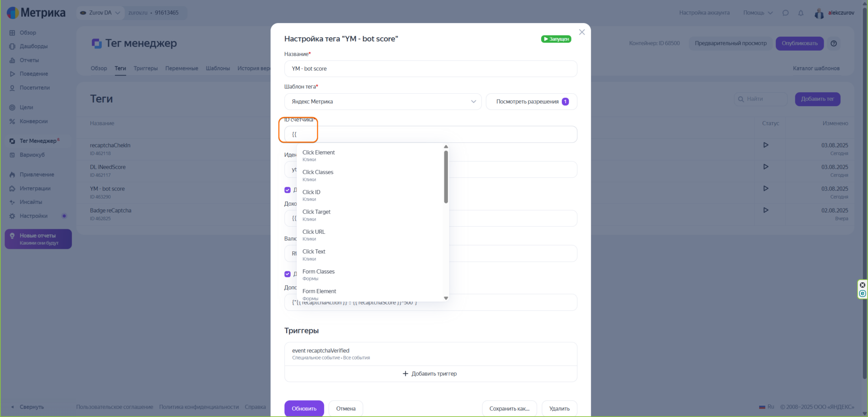Screen dimensions: 868x417
Task: Click Добавить триггер link
Action: pyautogui.click(x=430, y=374)
